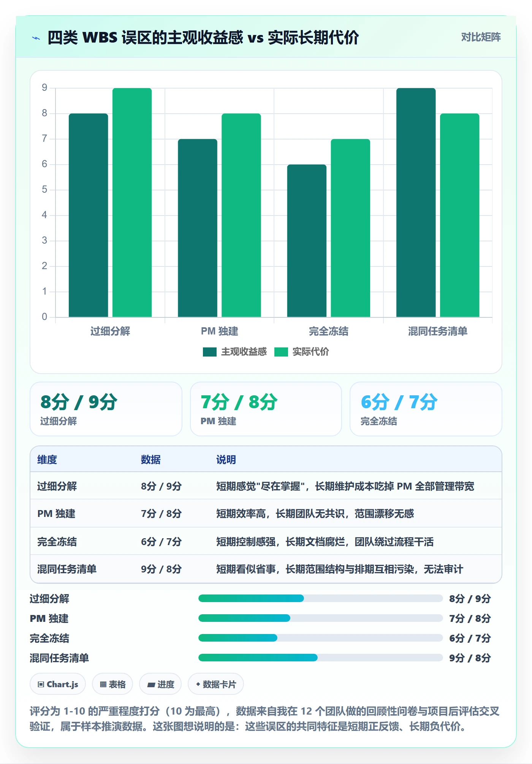Click the 短期效率高 description in PM 独建 row

click(x=315, y=514)
